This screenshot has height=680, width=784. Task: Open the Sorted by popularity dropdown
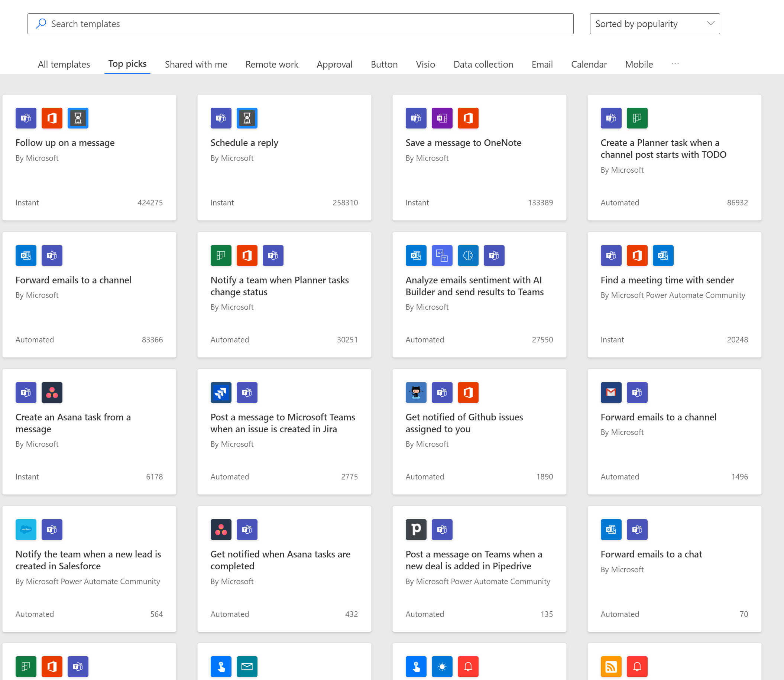tap(655, 24)
